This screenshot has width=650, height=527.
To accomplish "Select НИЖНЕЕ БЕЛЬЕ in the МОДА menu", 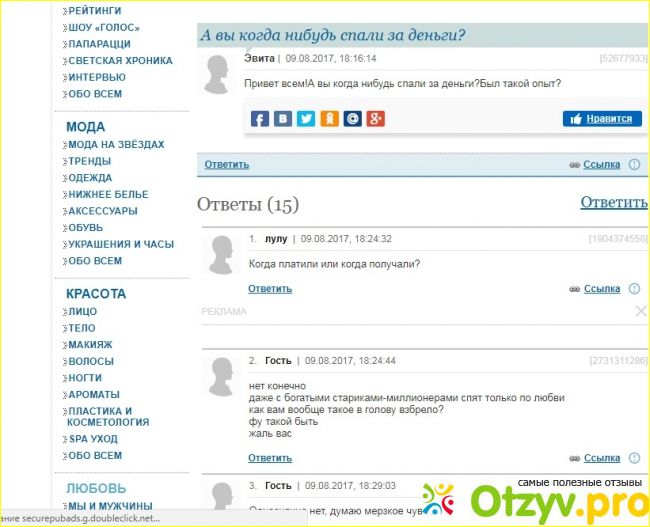I will pyautogui.click(x=108, y=194).
